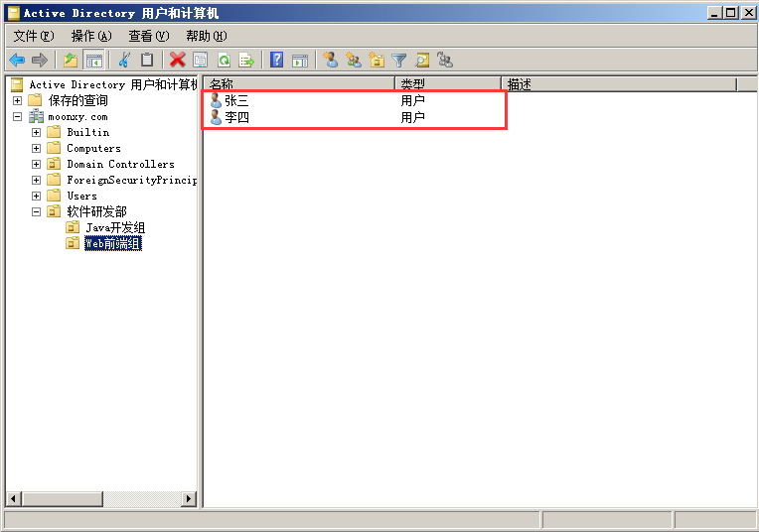759x532 pixels.
Task: Click the Back arrow toolbar icon
Action: click(x=17, y=61)
